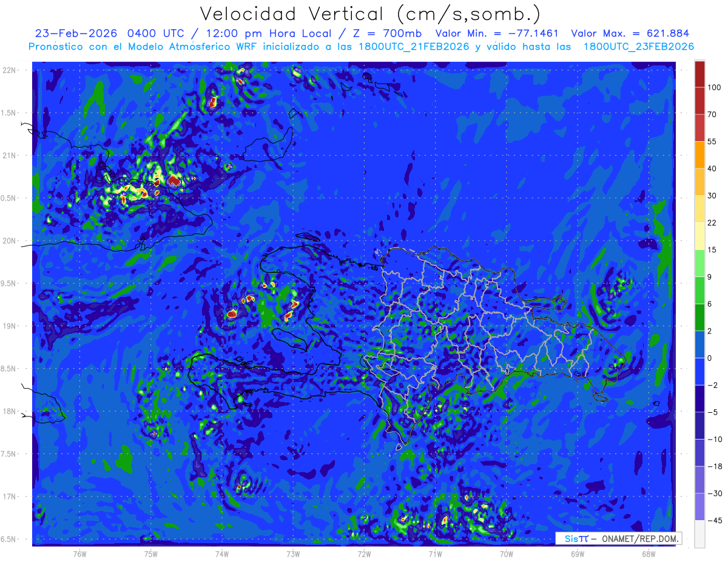Click the 'Velocidad Vertical (cm/s,somb.)' title

point(370,14)
